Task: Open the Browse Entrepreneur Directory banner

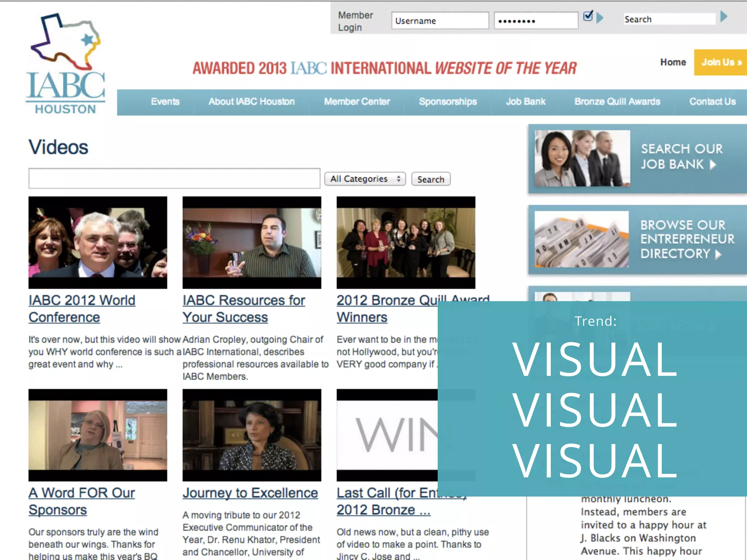Action: [637, 240]
